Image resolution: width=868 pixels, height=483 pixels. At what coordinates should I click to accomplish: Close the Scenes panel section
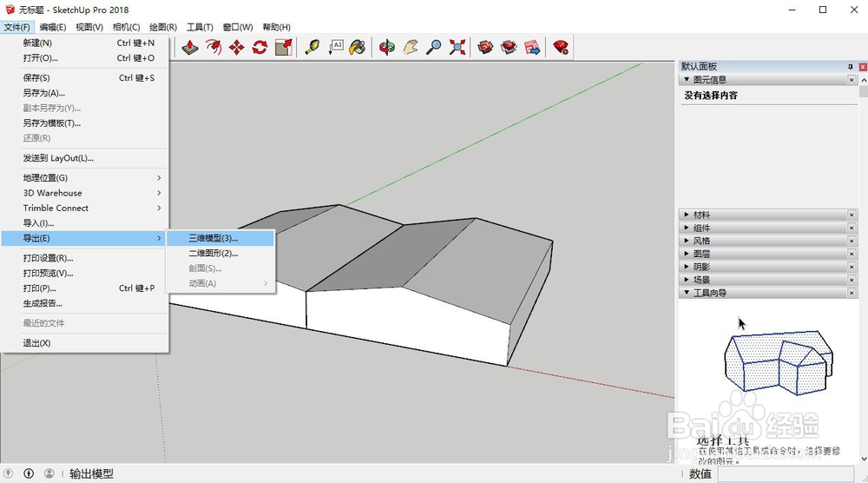(x=852, y=280)
